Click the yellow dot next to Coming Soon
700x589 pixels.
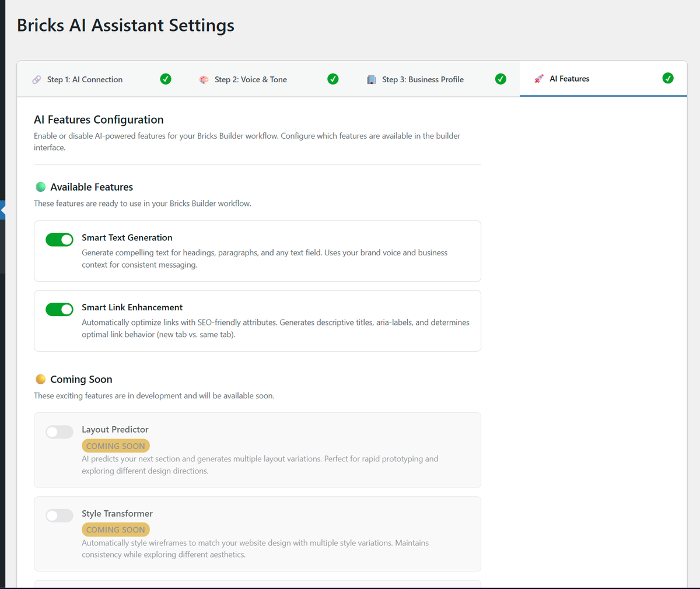(x=41, y=379)
